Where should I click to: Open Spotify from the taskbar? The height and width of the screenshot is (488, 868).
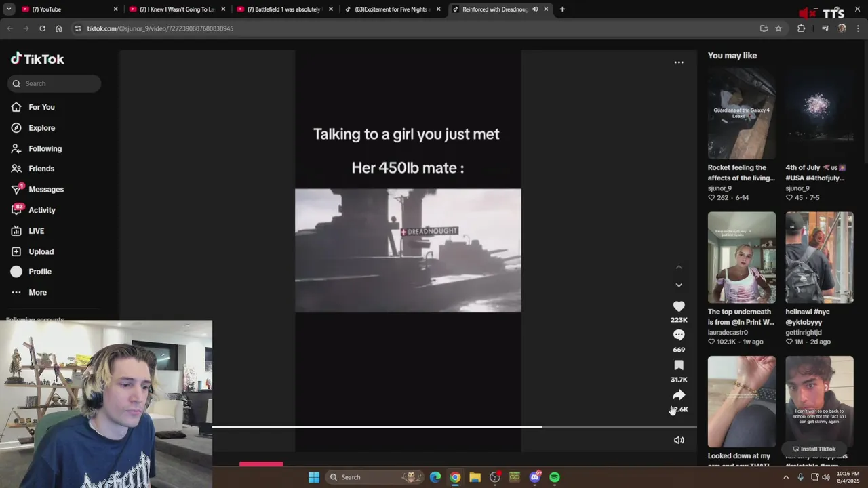pos(555,477)
